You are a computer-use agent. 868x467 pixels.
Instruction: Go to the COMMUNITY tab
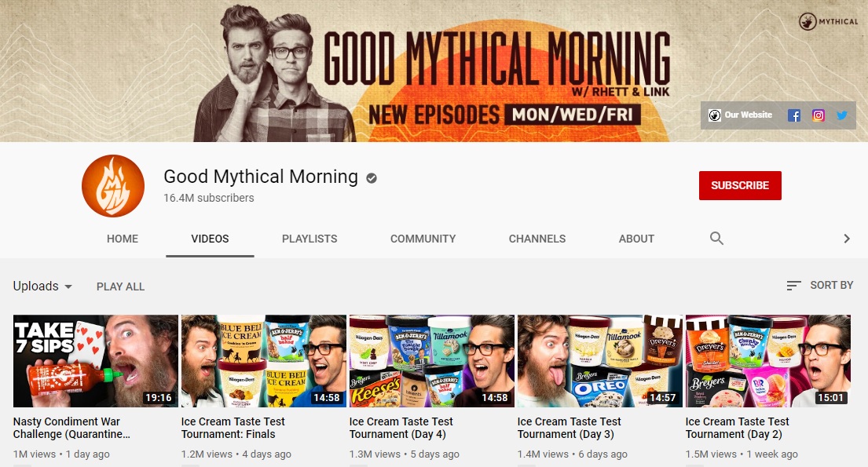[x=423, y=239]
